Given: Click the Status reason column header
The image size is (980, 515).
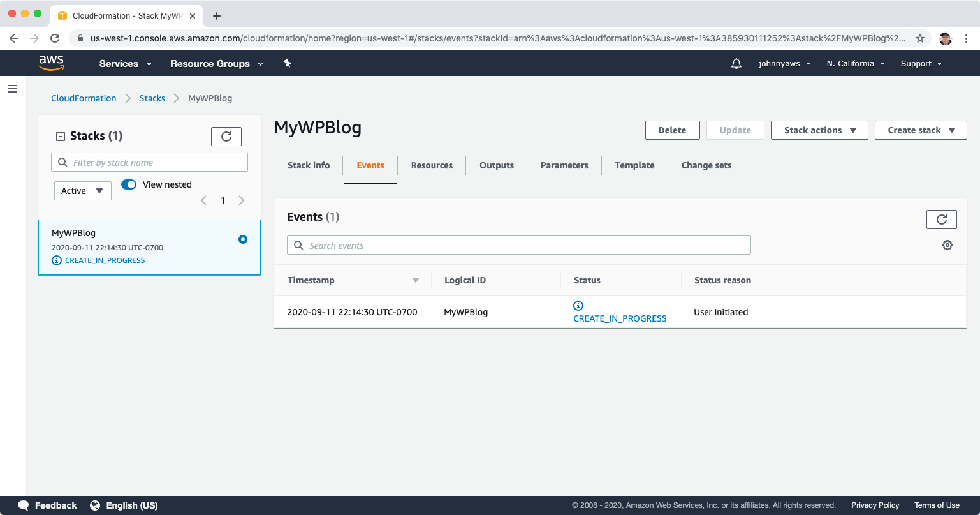Looking at the screenshot, I should pos(722,280).
